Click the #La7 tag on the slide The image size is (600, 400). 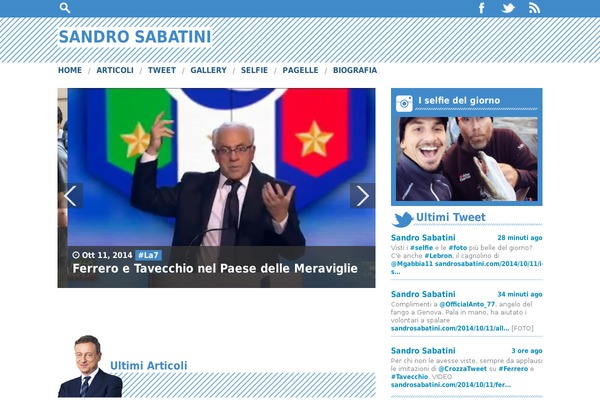(x=148, y=255)
